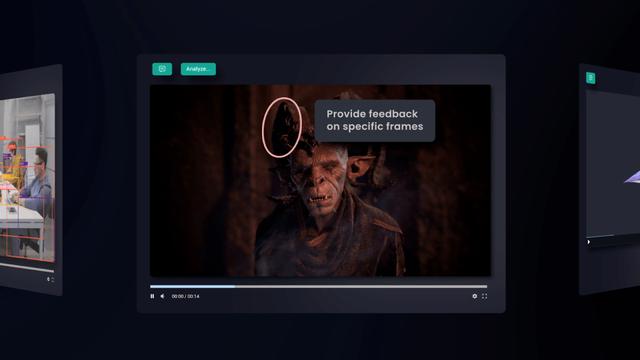Click the fullscreen icon on the left panel
This screenshot has width=640, height=360.
tap(53, 280)
